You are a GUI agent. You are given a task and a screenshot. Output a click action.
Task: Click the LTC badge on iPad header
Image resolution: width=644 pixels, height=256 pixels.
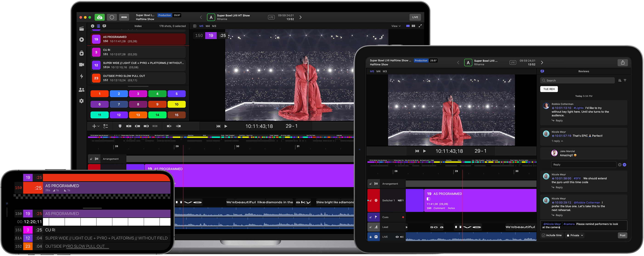click(x=513, y=62)
